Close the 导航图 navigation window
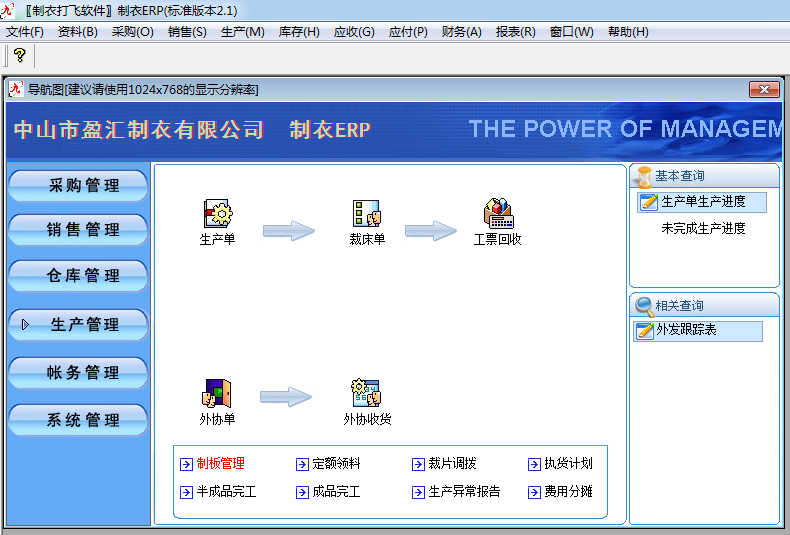 tap(764, 90)
